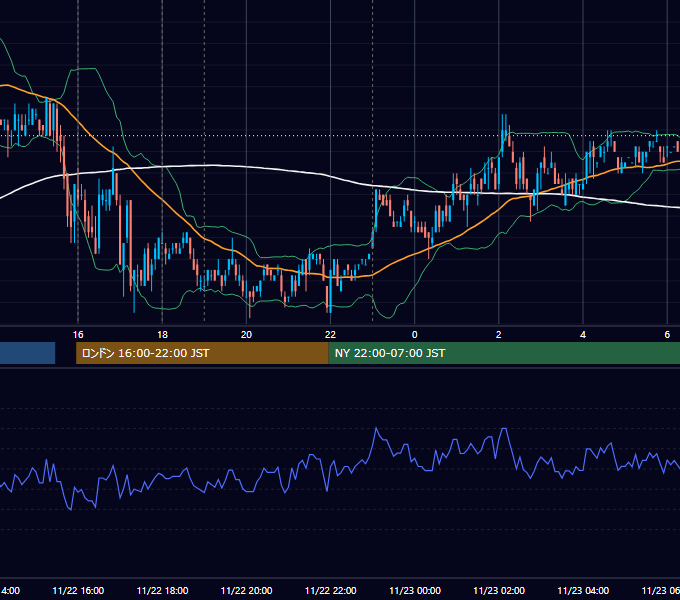Click the ロンドン 16:00-22:00 JST session bar

pos(202,353)
